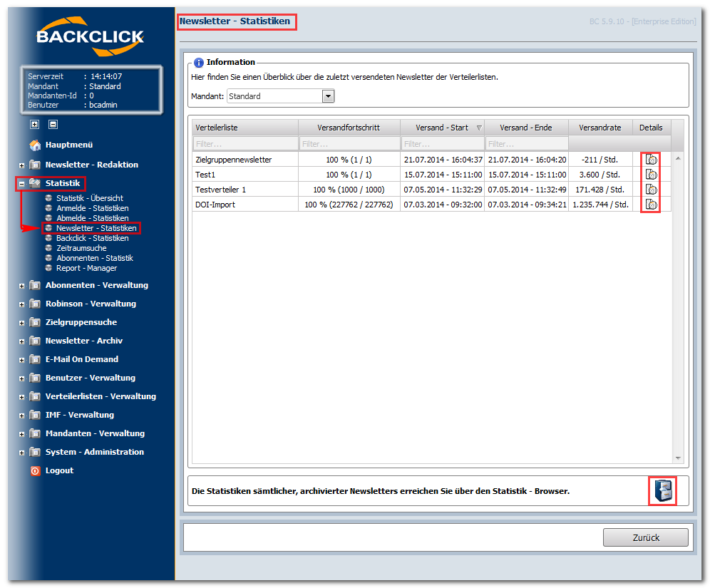Image resolution: width=710 pixels, height=588 pixels.
Task: Expand the Newsletter - Redaktion node
Action: coord(21,165)
